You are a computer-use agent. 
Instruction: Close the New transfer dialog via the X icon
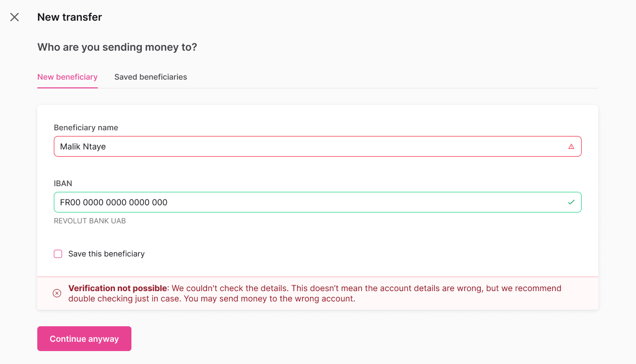14,17
